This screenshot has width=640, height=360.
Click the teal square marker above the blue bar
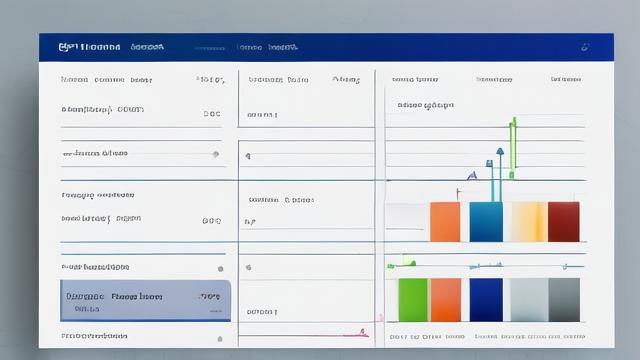[x=489, y=164]
